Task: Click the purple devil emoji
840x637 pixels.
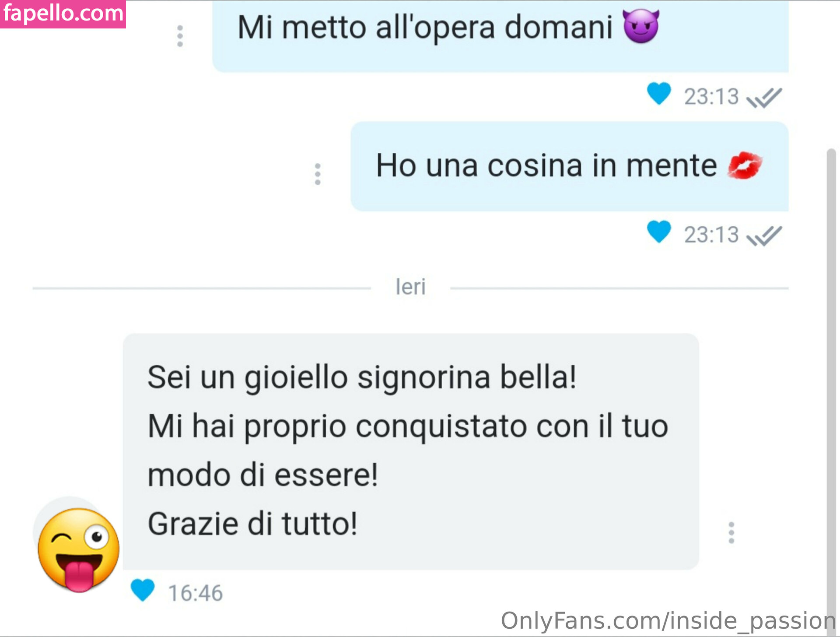Action: (x=641, y=26)
